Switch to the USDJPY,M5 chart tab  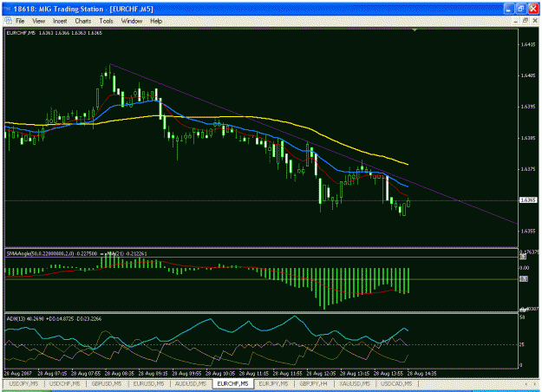pos(23,383)
